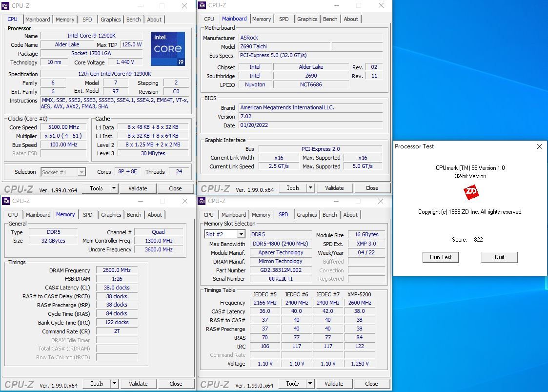Viewport: 548px width, 392px height.
Task: Click the CPU-Z app icon in the SPD window title bar
Action: [x=202, y=201]
